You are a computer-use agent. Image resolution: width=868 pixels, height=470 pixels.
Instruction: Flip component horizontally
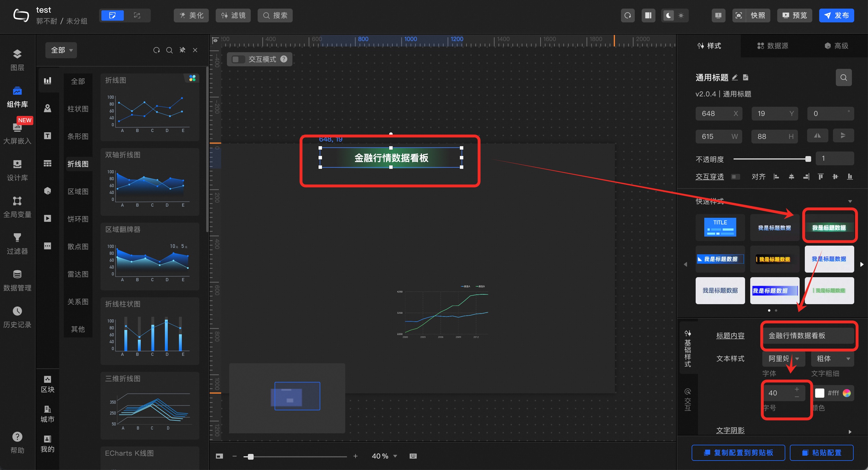pyautogui.click(x=817, y=136)
